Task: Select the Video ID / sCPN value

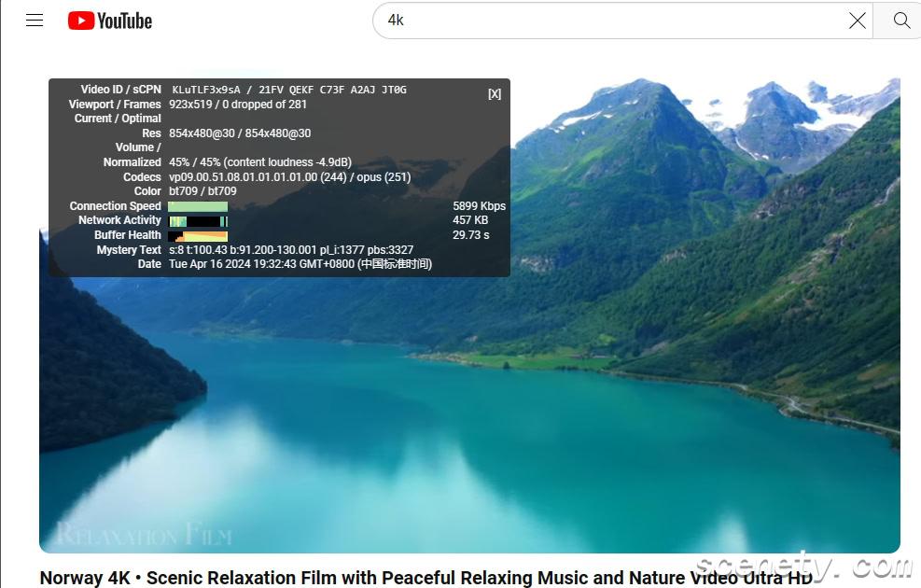Action: [289, 90]
